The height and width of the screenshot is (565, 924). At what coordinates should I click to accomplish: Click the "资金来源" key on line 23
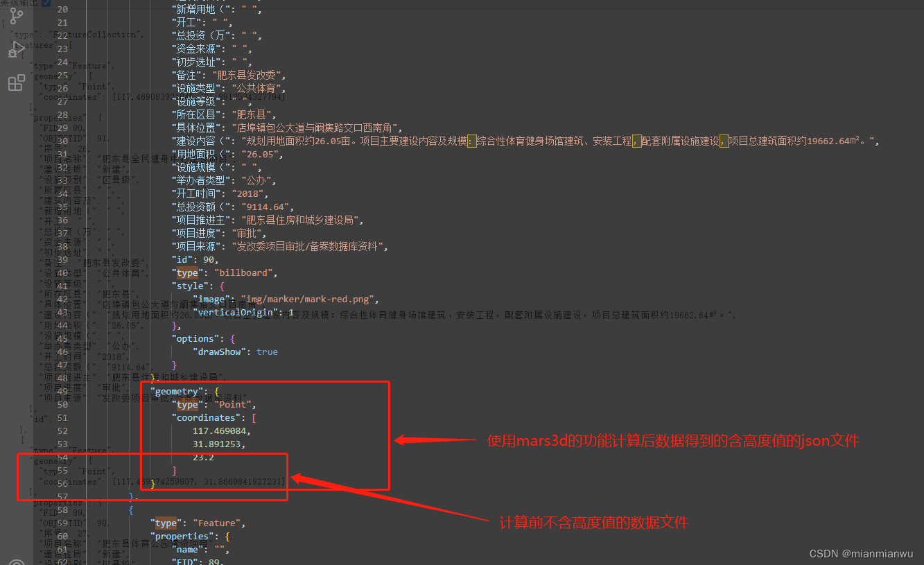click(195, 49)
